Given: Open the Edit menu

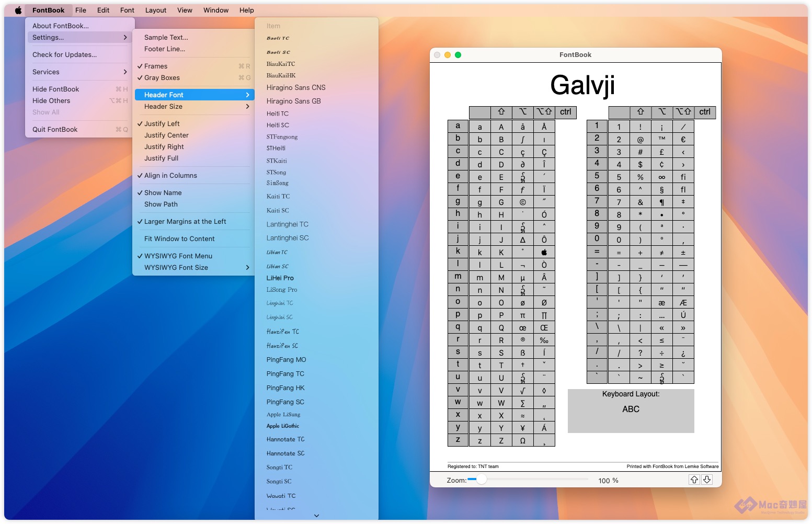Looking at the screenshot, I should click(104, 10).
